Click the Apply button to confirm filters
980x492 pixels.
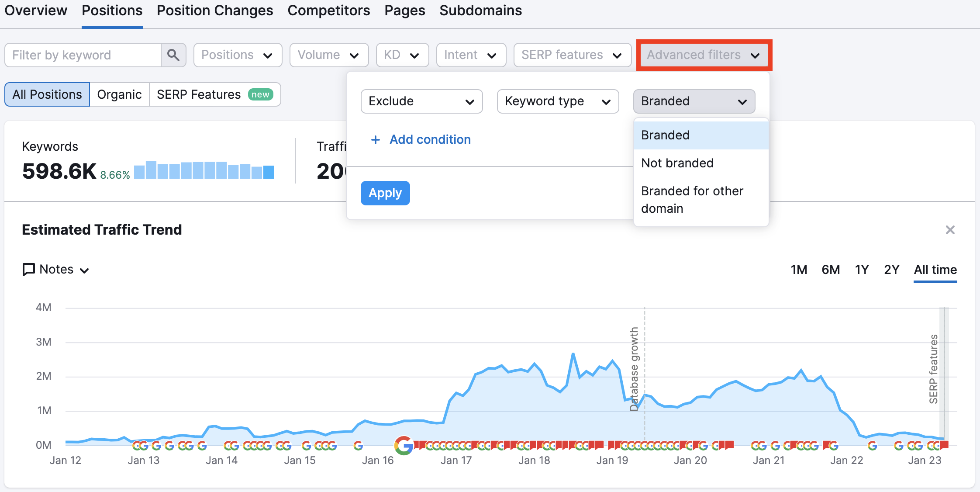(x=385, y=193)
